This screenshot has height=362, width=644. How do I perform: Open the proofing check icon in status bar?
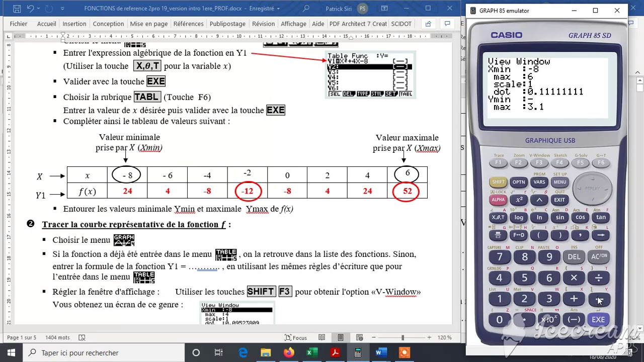click(82, 337)
